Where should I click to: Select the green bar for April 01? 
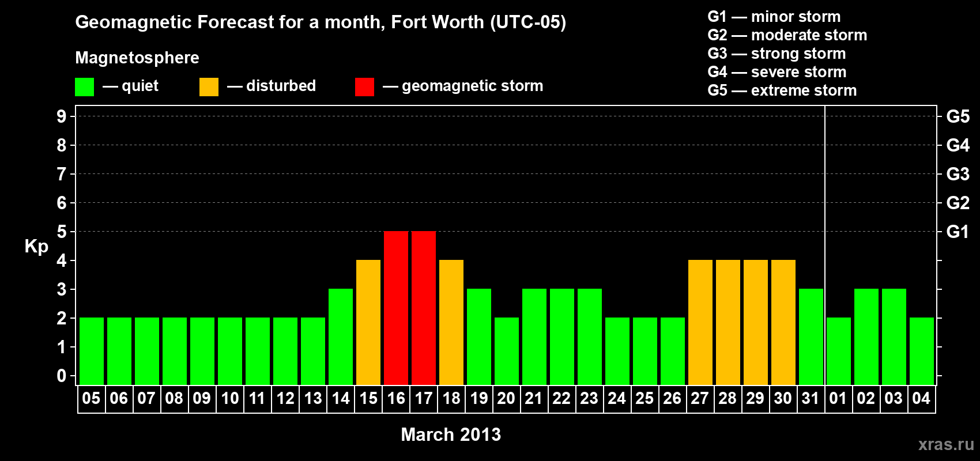[x=839, y=351]
